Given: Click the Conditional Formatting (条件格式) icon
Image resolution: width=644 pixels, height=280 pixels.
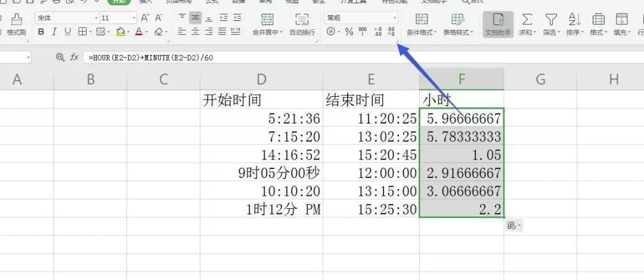Looking at the screenshot, I should 422,19.
